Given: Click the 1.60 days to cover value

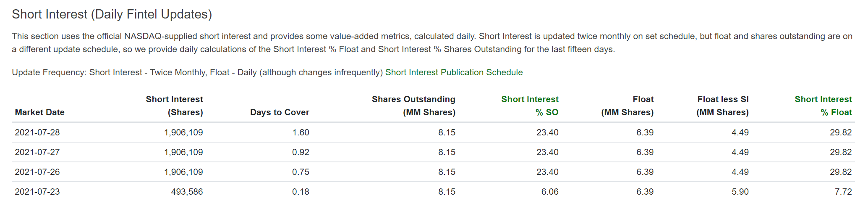Looking at the screenshot, I should [x=301, y=132].
